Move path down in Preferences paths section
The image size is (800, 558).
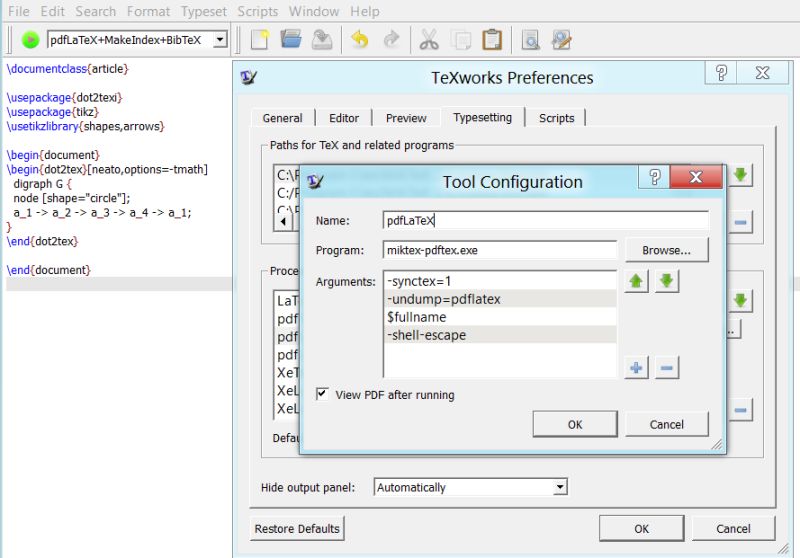(740, 175)
